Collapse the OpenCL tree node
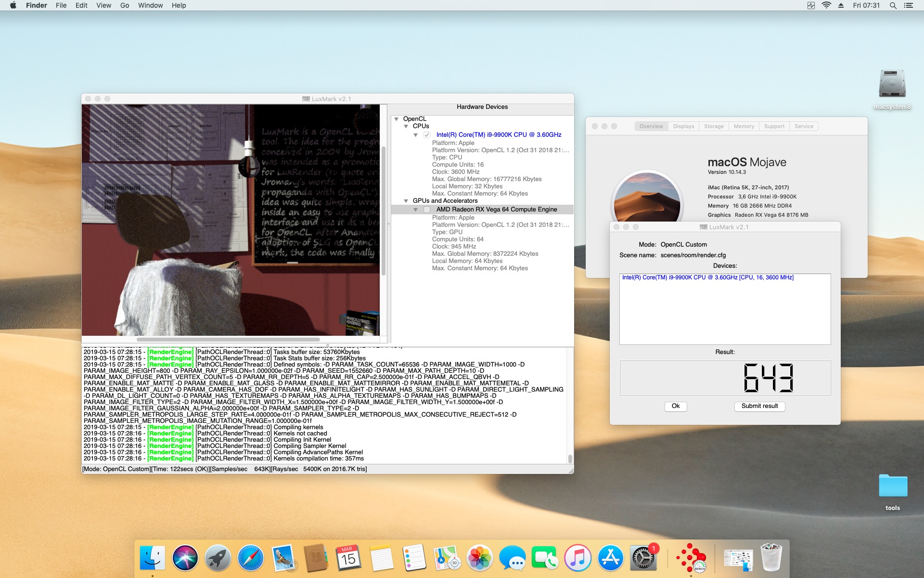The image size is (924, 578). pos(397,119)
